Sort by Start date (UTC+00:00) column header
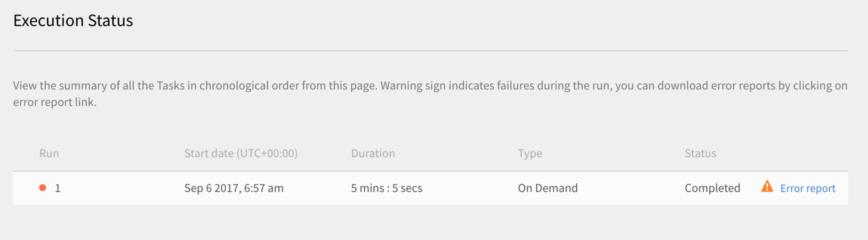This screenshot has height=240, width=868. (241, 153)
